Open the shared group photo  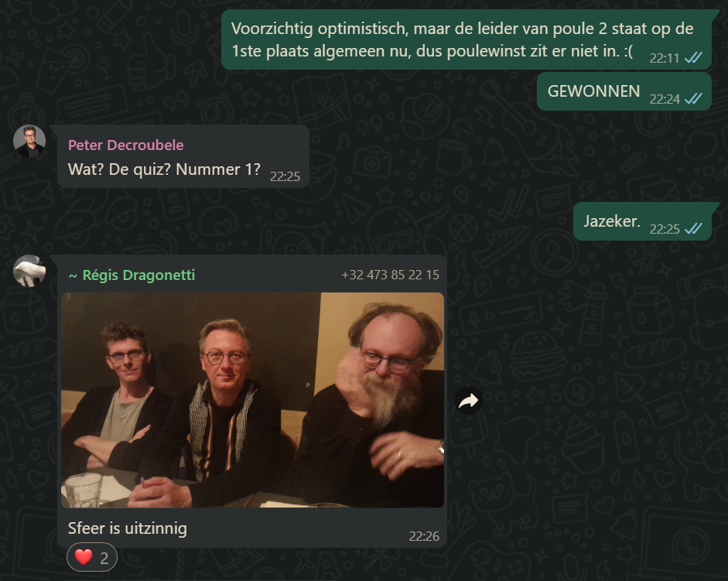coord(252,400)
